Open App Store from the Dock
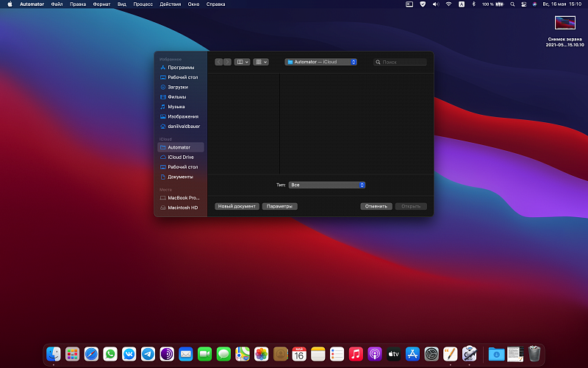The height and width of the screenshot is (368, 588). click(412, 354)
